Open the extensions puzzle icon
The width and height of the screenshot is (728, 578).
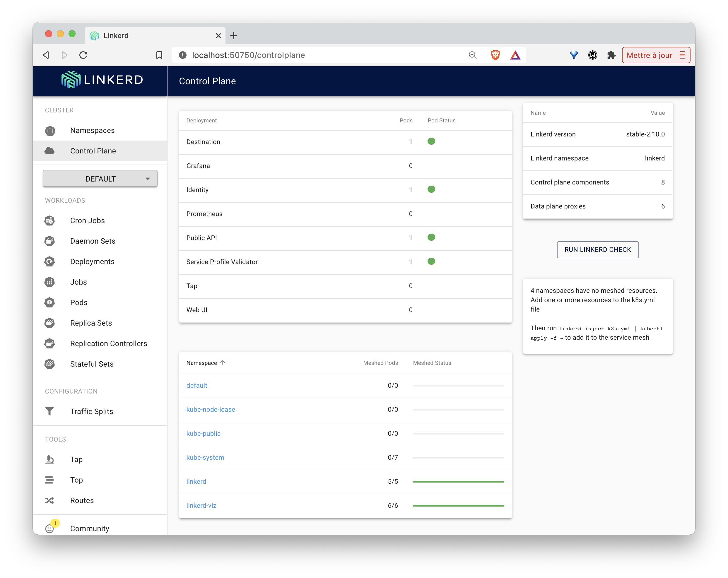(611, 55)
